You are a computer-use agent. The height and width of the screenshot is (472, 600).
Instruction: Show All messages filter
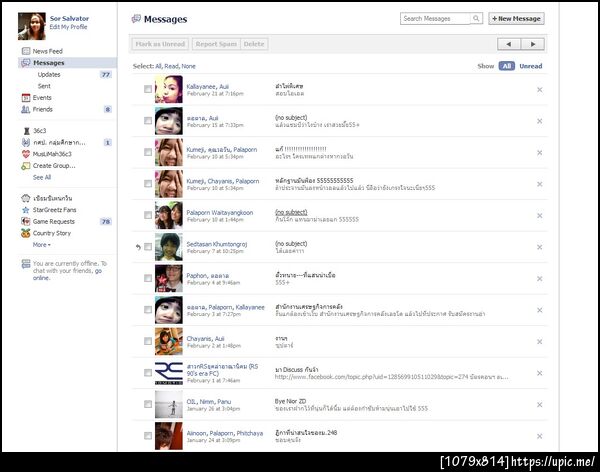(x=507, y=66)
